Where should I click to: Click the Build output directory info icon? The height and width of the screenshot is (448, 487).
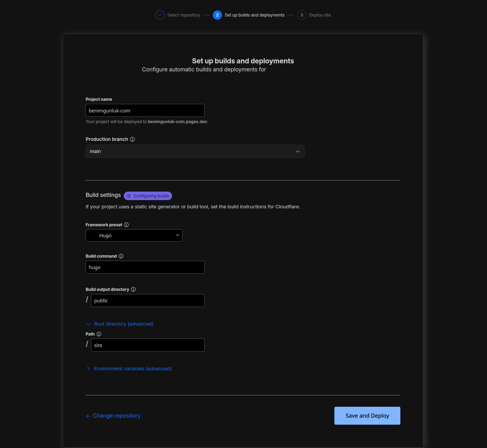point(133,289)
